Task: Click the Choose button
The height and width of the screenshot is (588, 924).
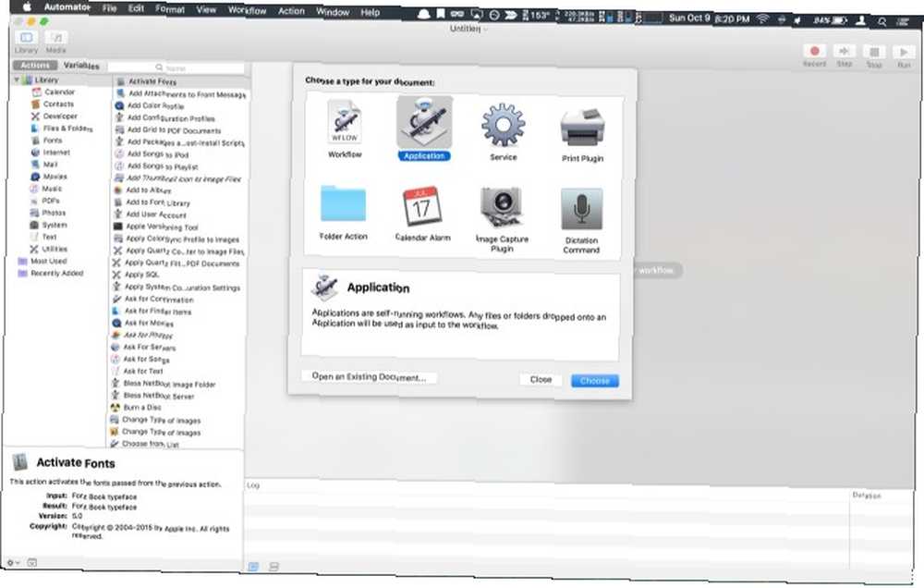Action: tap(594, 381)
